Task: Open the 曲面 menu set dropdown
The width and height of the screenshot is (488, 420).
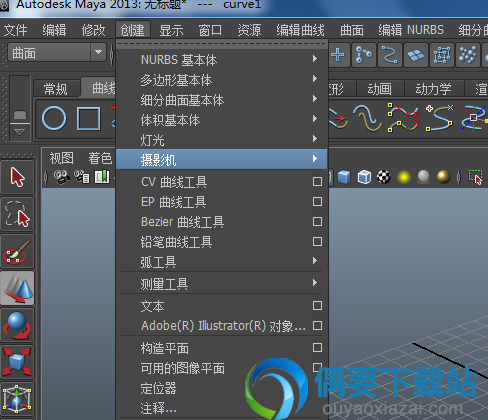Action: tap(57, 52)
